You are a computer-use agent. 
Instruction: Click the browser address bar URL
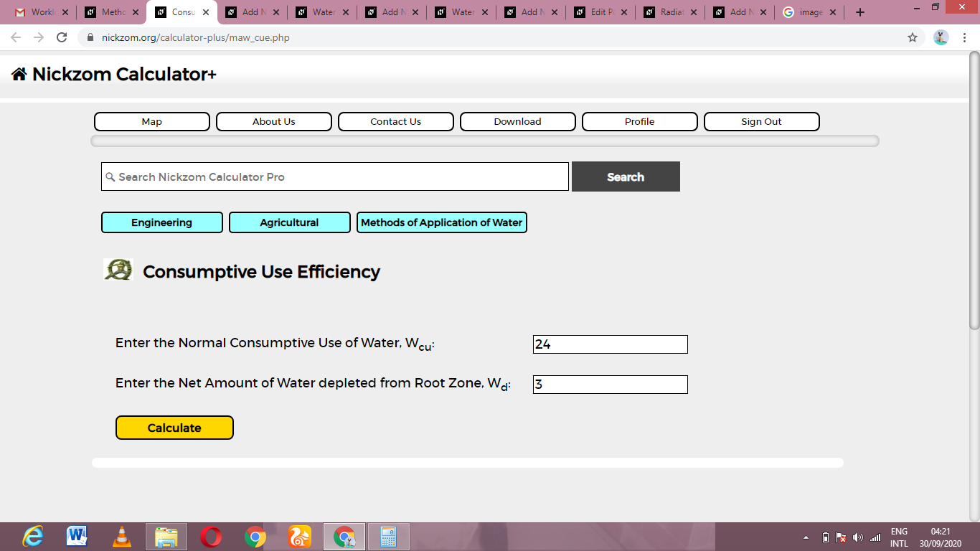click(x=196, y=37)
